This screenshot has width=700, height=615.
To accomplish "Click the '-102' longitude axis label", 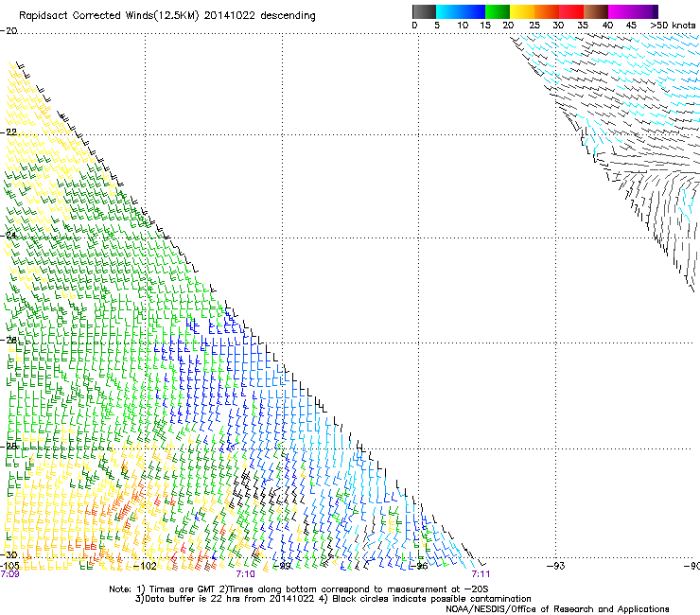I will [x=145, y=567].
